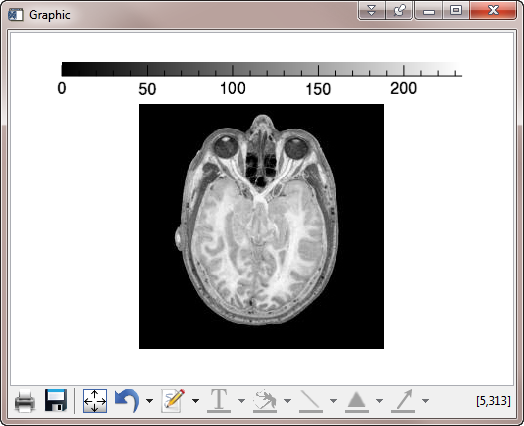The width and height of the screenshot is (524, 426).
Task: Undo the last action with the blue arrow
Action: (x=127, y=400)
